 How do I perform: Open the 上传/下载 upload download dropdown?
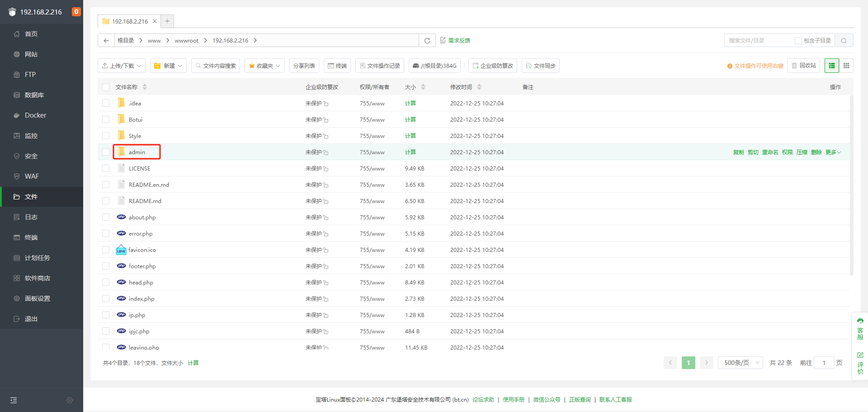122,66
